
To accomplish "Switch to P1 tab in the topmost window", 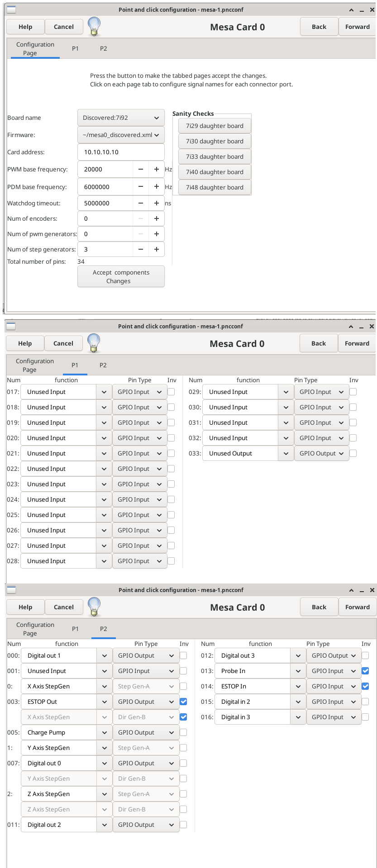I will point(75,48).
